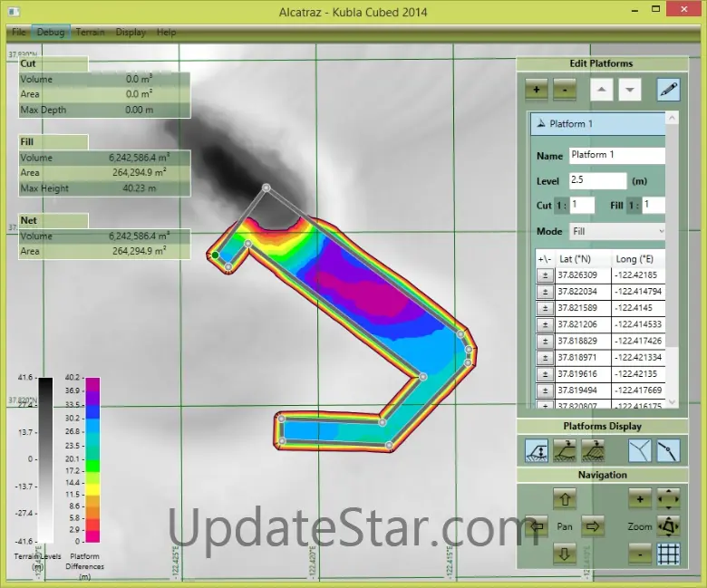
Task: Click the Level value field
Action: tap(597, 180)
